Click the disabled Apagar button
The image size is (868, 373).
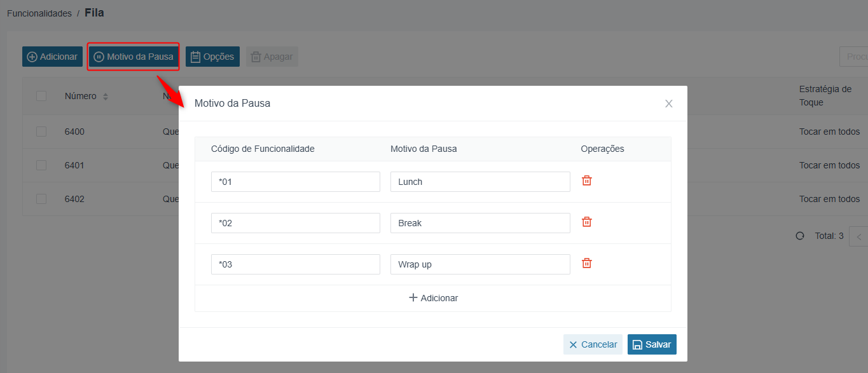click(272, 57)
